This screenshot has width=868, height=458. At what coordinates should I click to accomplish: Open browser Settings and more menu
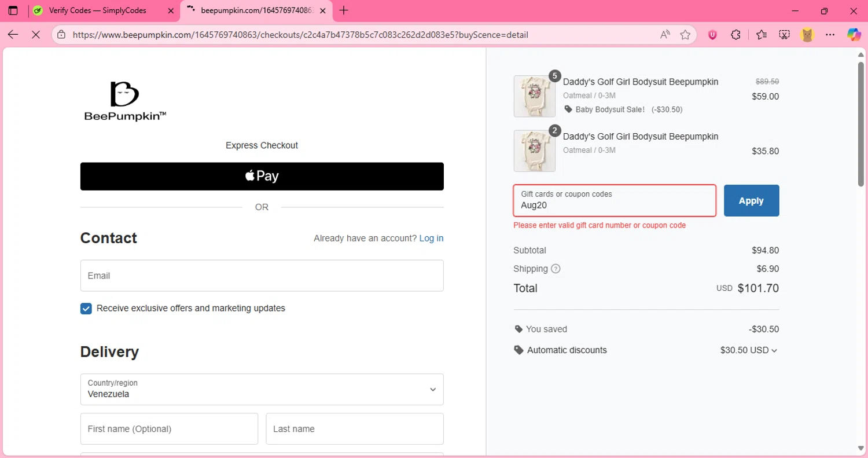point(830,35)
